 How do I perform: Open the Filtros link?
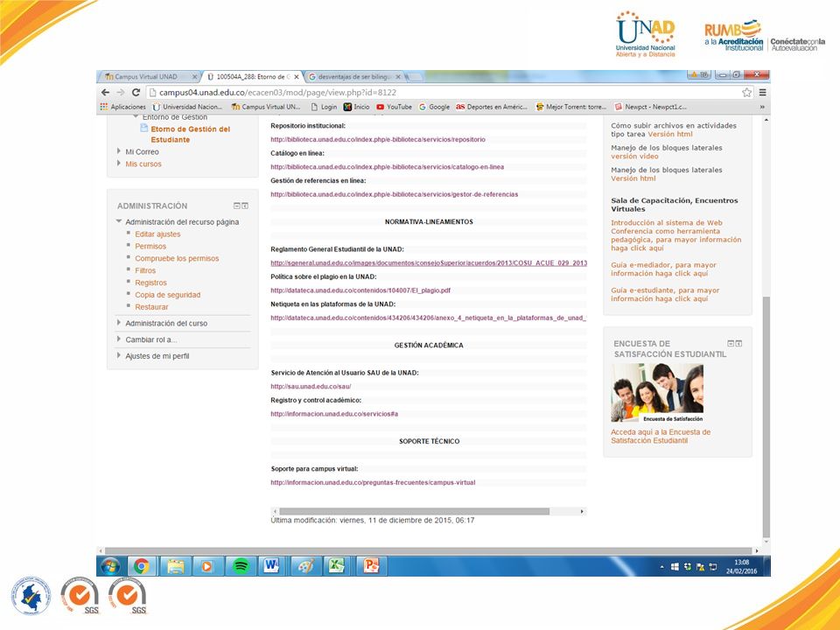[x=145, y=270]
